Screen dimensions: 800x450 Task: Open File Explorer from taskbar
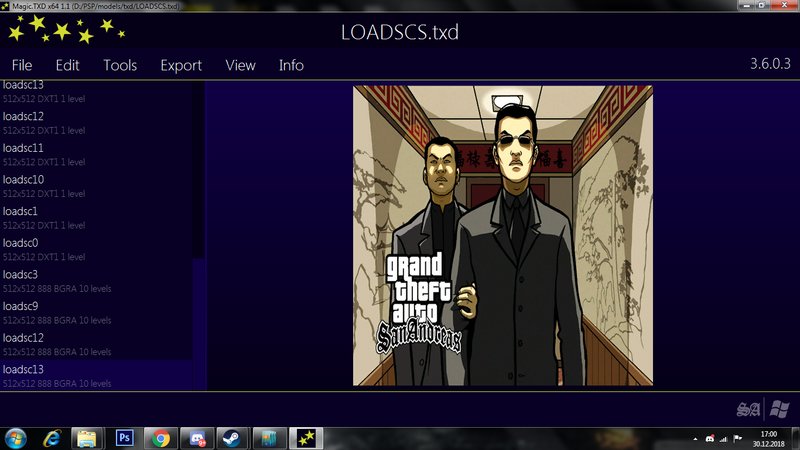(87, 438)
